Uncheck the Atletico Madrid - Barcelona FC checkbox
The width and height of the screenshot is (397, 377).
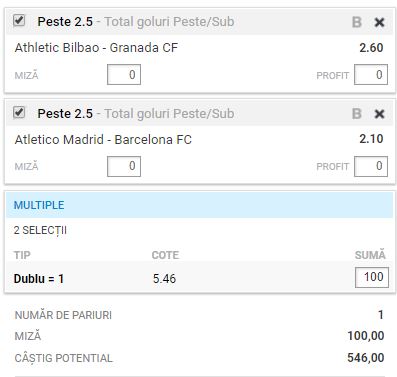[19, 112]
